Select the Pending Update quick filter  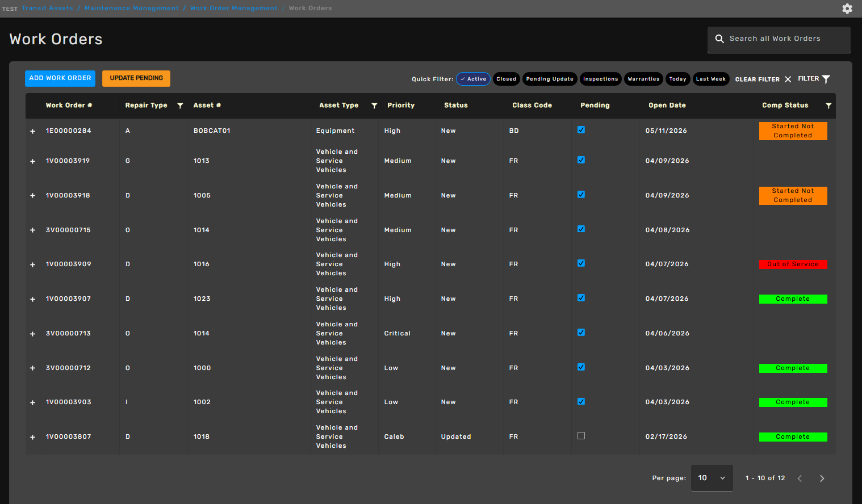[x=550, y=79]
